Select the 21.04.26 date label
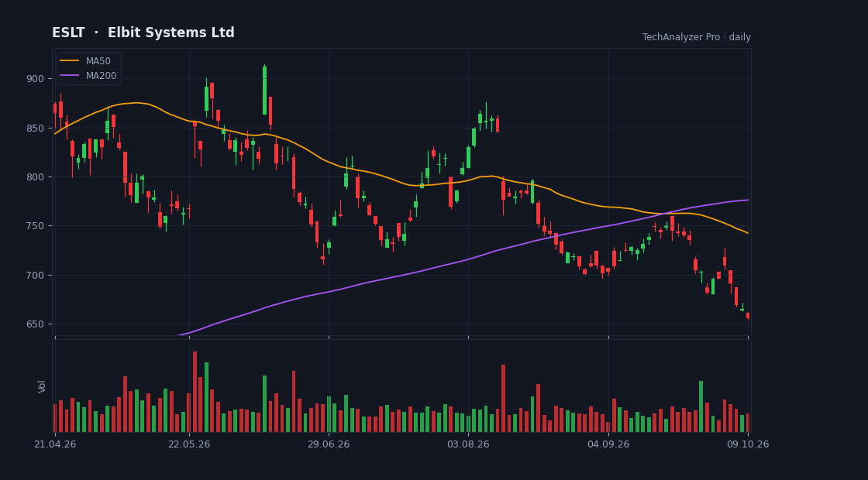Image resolution: width=868 pixels, height=480 pixels. tap(55, 444)
